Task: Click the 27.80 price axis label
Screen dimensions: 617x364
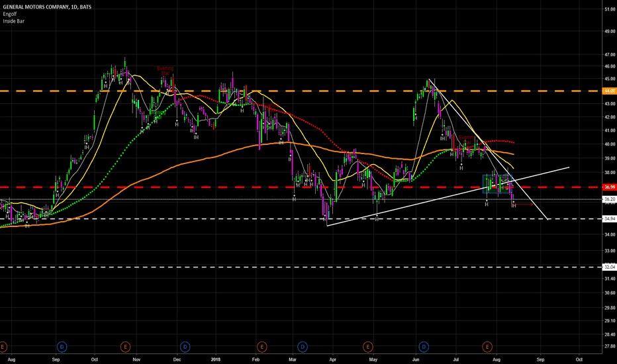Action: (610, 346)
